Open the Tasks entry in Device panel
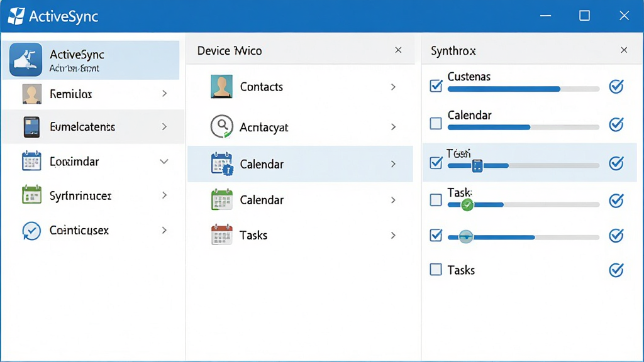Image resolution: width=644 pixels, height=362 pixels. pos(300,235)
